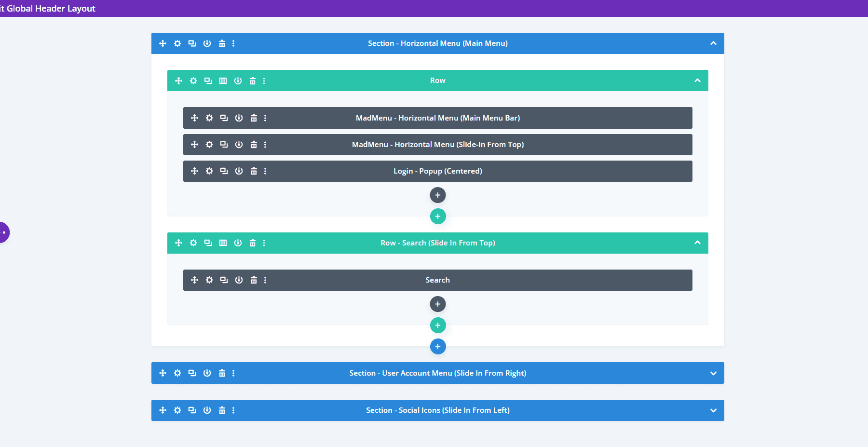868x447 pixels.
Task: Duplicate Row - Search (Slide In From Top)
Action: [208, 243]
